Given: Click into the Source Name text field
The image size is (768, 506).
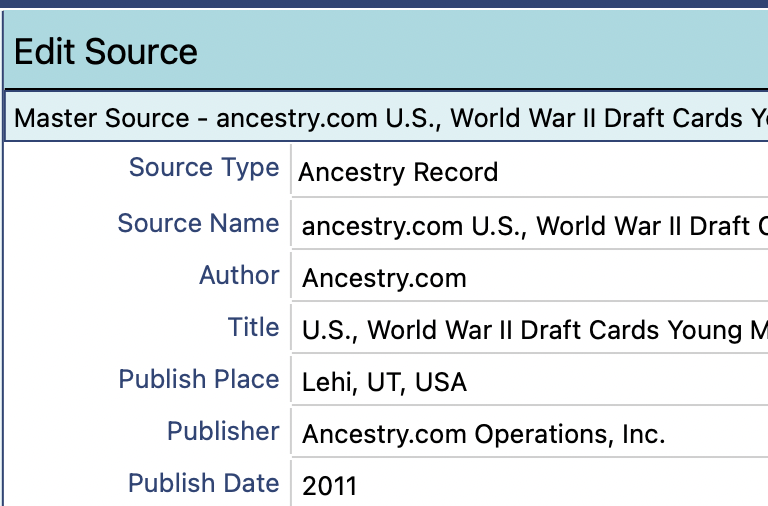Looking at the screenshot, I should click(x=530, y=226).
